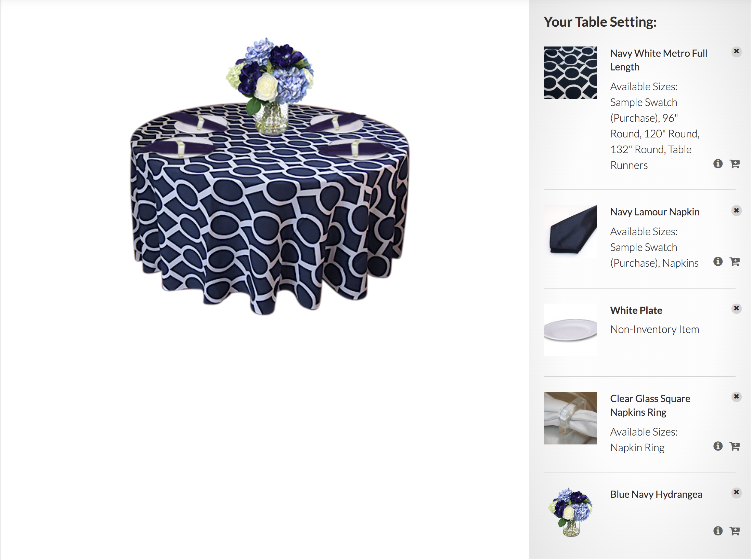
Task: Remove Clear Glass Square Napkins Ring
Action: (x=736, y=397)
